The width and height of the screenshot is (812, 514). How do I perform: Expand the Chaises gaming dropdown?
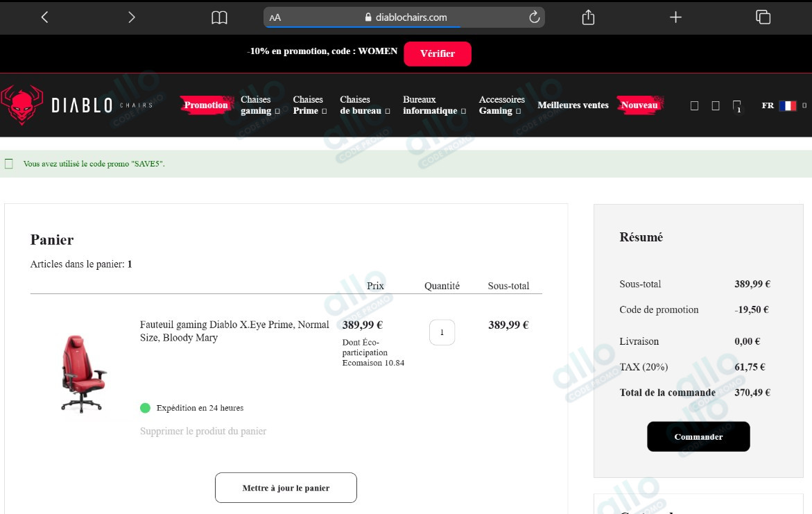coord(259,105)
